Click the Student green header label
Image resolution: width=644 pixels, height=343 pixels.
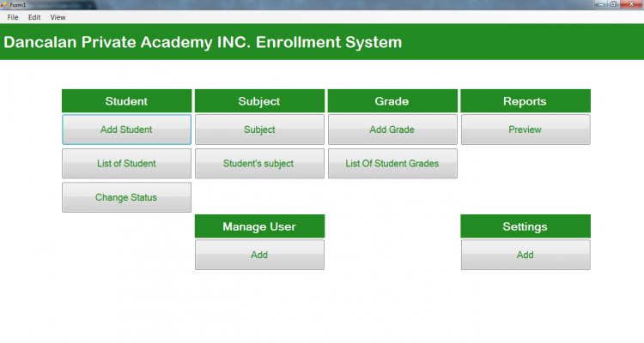(126, 101)
